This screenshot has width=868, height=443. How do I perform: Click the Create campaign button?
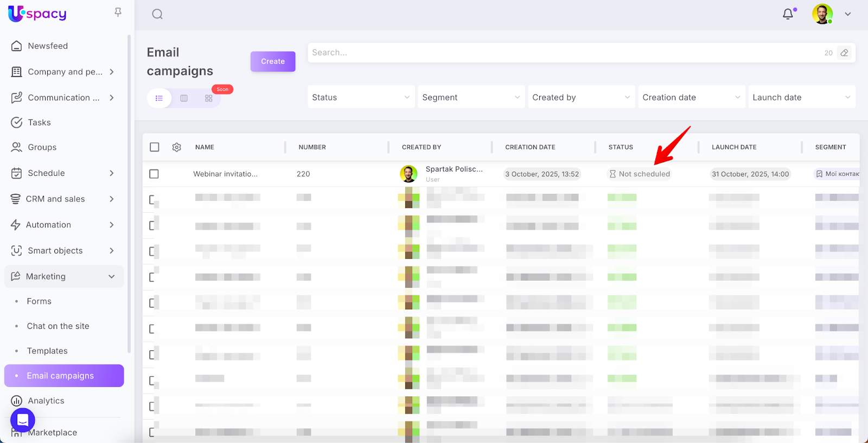pyautogui.click(x=272, y=61)
